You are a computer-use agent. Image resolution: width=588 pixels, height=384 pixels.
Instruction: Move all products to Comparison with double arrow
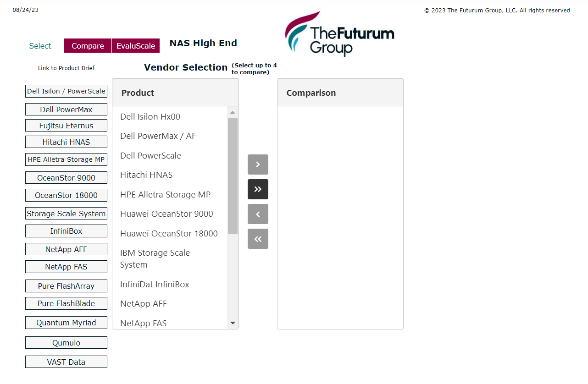(x=258, y=189)
